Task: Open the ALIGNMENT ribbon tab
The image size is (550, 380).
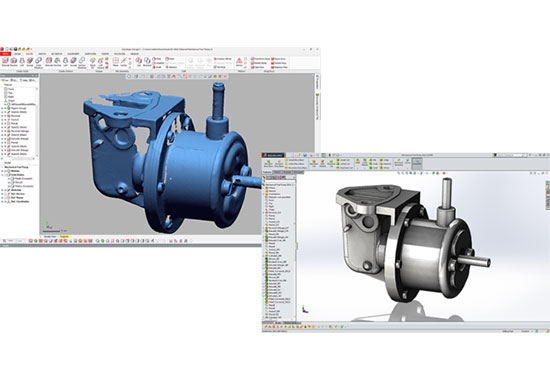Action: pyautogui.click(x=73, y=54)
